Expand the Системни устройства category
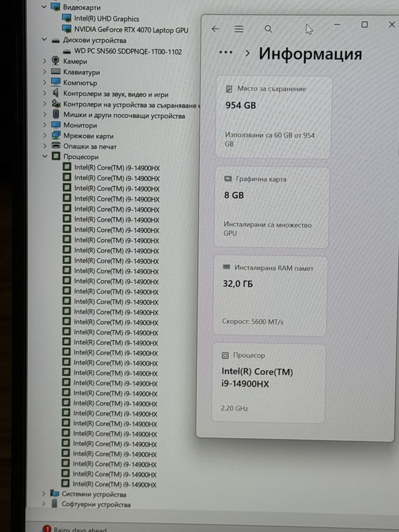399x532 pixels. [43, 493]
